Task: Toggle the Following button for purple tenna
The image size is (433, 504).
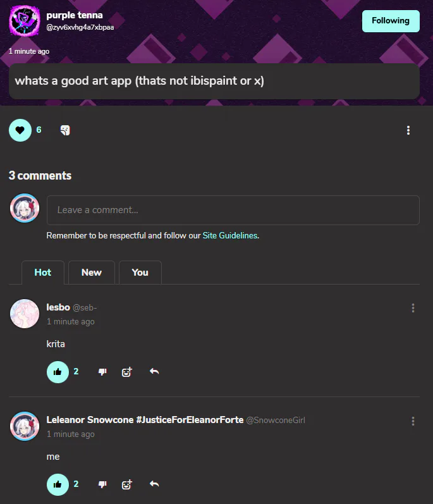Action: [x=391, y=21]
